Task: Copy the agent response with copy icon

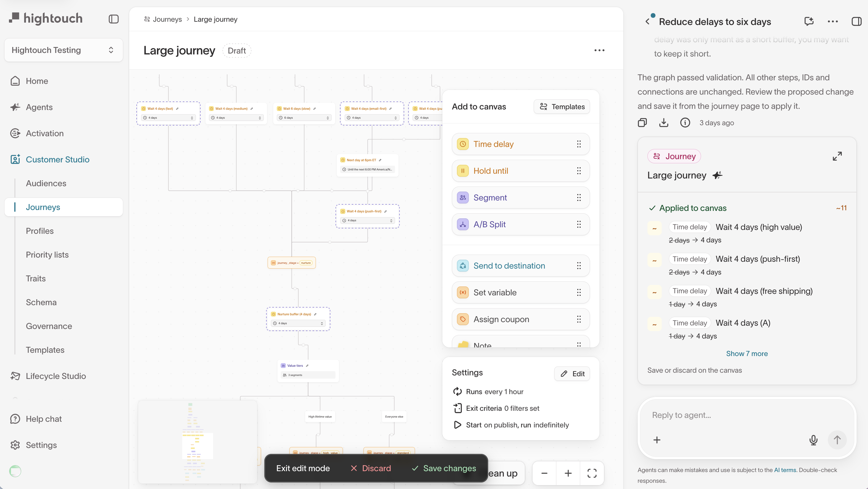Action: click(x=642, y=123)
